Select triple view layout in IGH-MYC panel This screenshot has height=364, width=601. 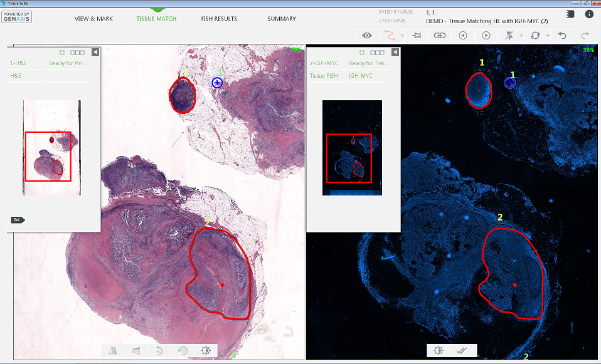tap(377, 53)
